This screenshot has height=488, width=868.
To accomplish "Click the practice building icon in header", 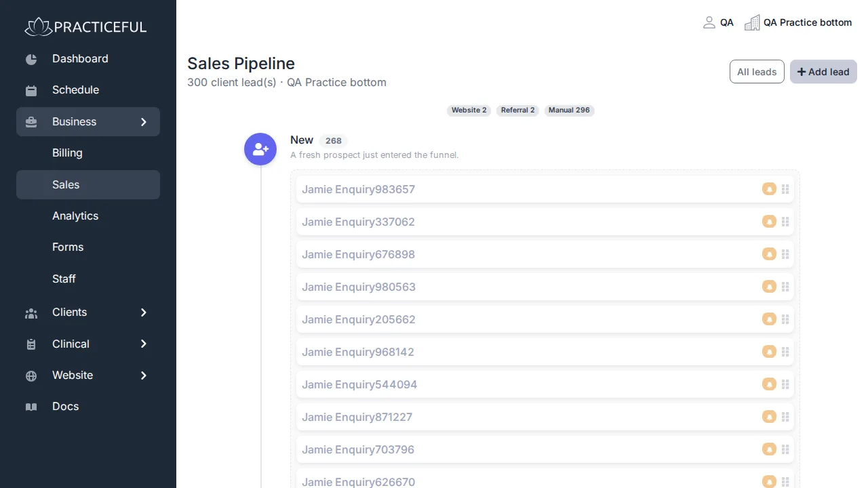I will point(752,22).
